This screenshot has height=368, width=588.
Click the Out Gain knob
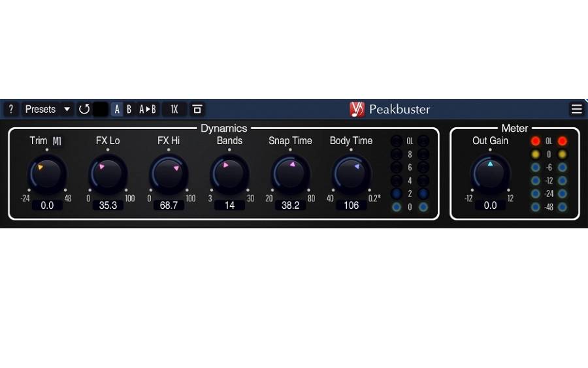tap(491, 173)
